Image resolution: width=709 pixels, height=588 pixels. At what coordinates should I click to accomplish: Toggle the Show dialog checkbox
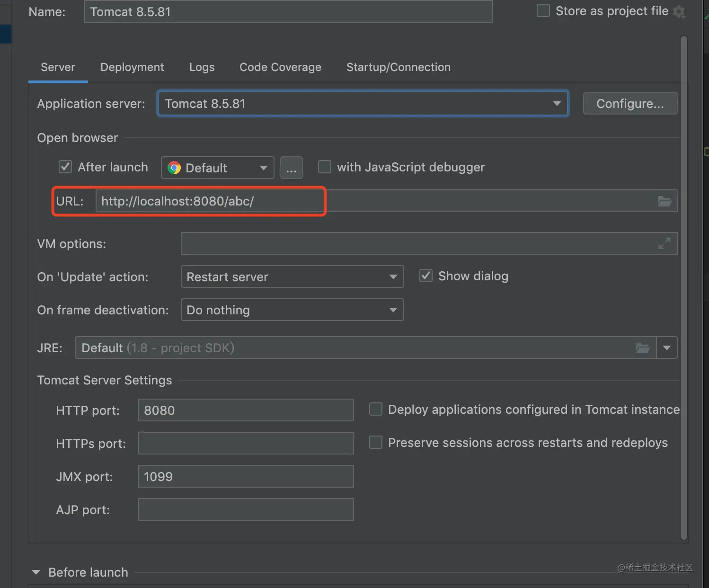point(426,276)
